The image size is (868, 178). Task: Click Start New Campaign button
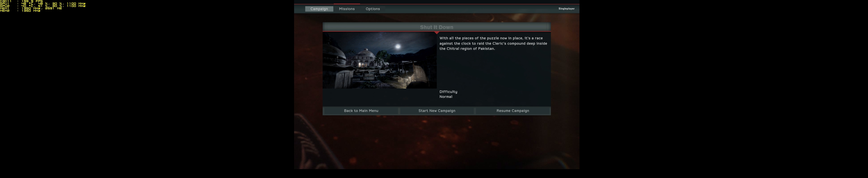coord(437,111)
